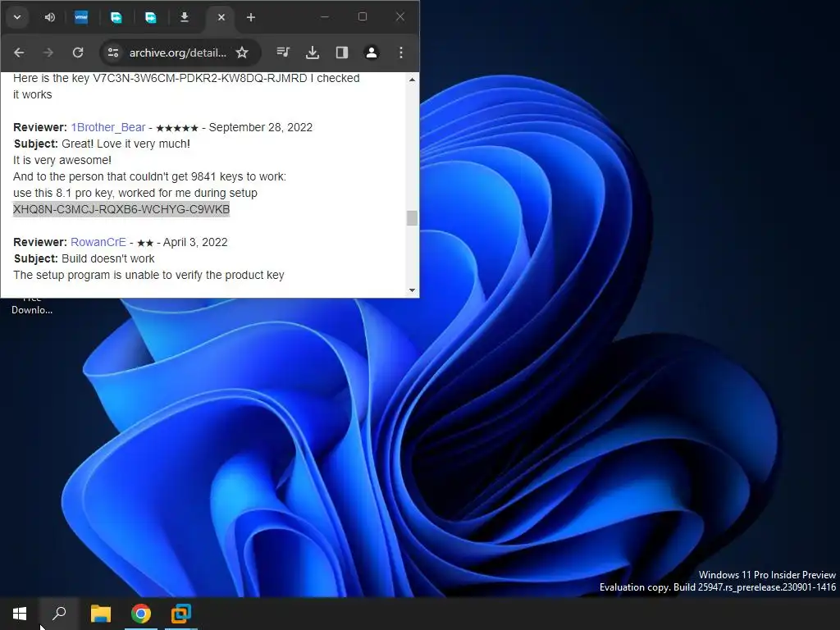
Task: Click the page scrollbar thumb
Action: coord(412,218)
